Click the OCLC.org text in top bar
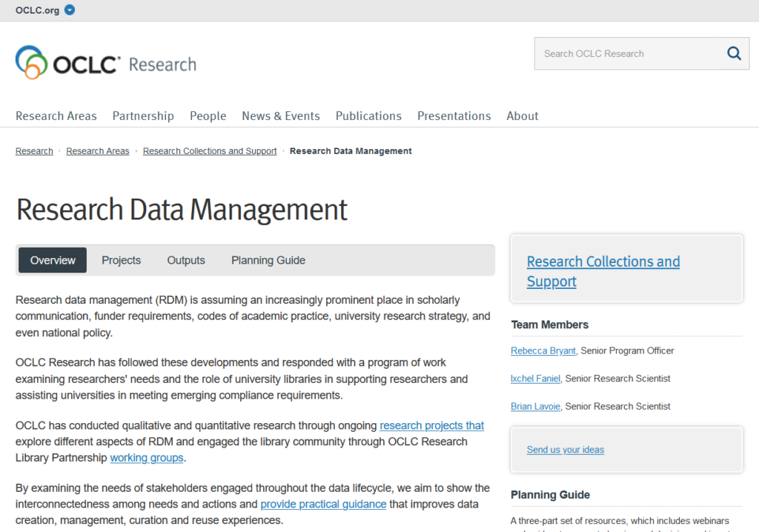This screenshot has height=532, width=759. click(x=37, y=10)
